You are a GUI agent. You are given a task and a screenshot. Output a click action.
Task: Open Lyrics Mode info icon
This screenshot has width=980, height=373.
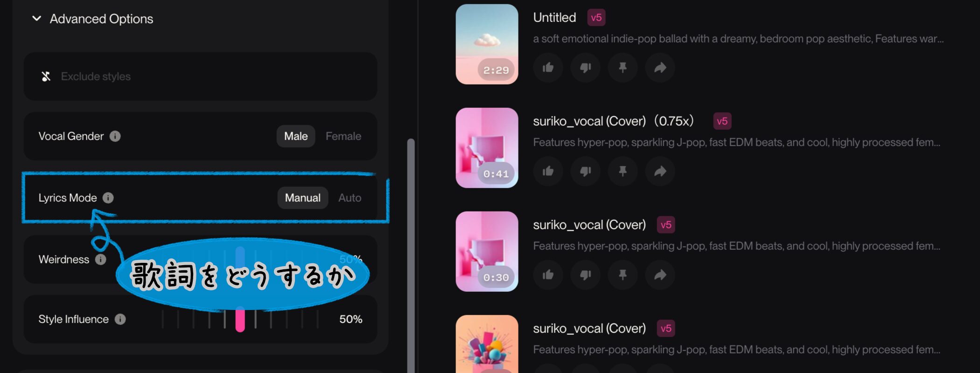coord(108,198)
